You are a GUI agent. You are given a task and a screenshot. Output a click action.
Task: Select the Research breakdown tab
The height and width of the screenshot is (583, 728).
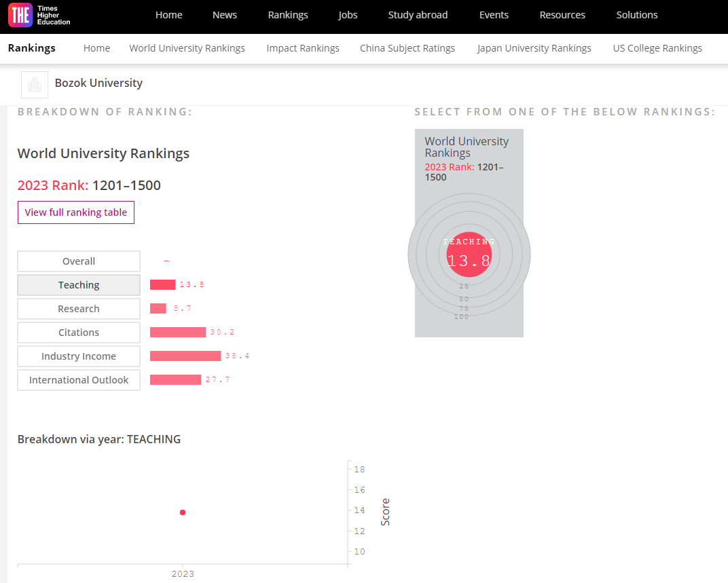(79, 309)
